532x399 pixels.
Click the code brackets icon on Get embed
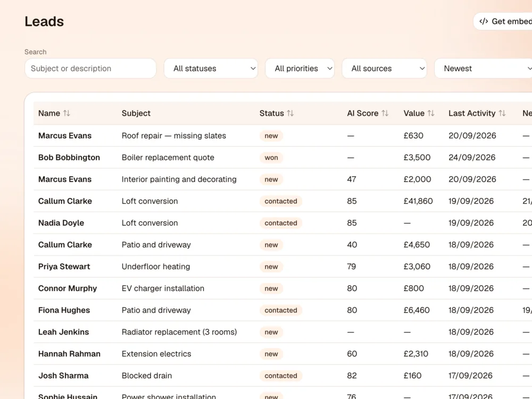coord(484,21)
